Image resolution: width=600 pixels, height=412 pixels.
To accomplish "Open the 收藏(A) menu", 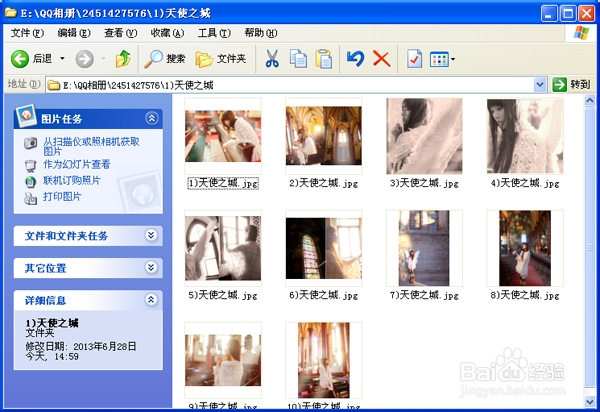I will tap(167, 33).
